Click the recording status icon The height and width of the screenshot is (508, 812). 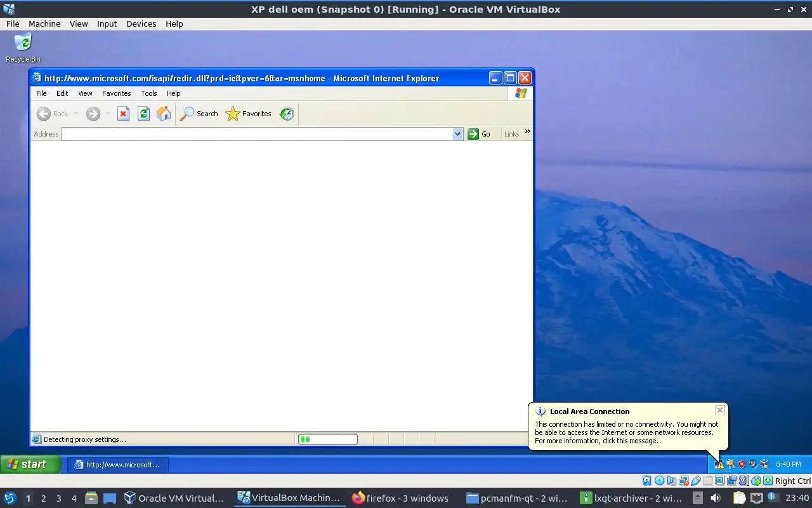[731, 481]
